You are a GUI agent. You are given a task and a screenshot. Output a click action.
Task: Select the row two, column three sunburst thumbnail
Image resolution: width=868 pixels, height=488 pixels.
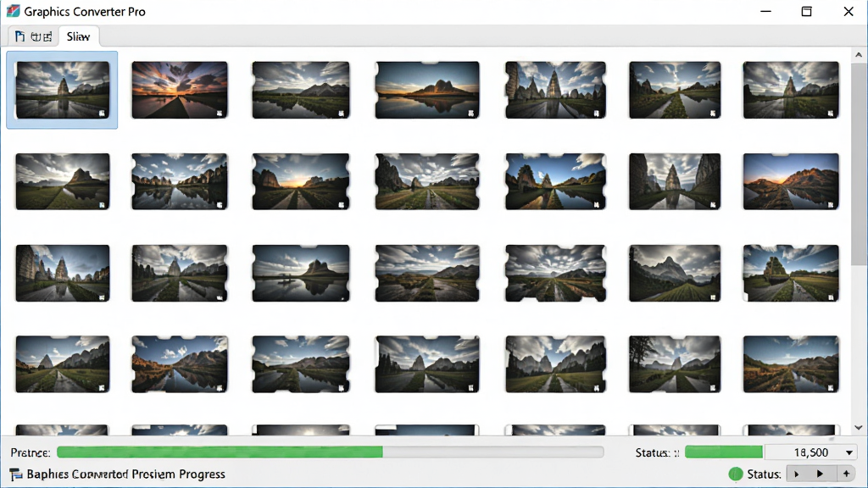pos(301,181)
